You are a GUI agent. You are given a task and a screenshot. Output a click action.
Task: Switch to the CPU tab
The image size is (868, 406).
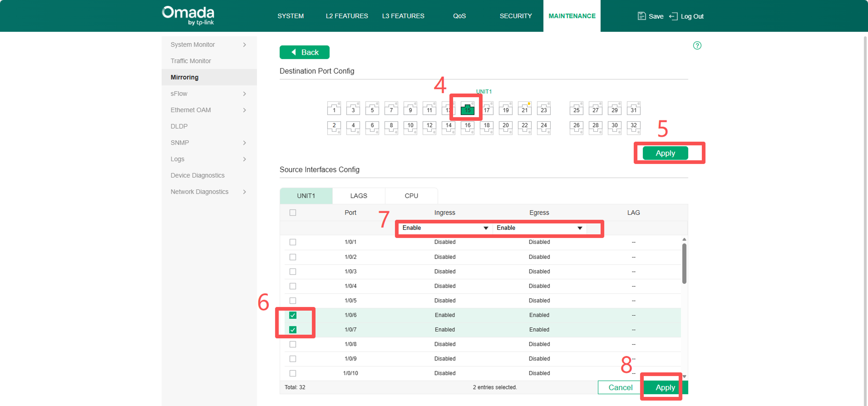411,196
